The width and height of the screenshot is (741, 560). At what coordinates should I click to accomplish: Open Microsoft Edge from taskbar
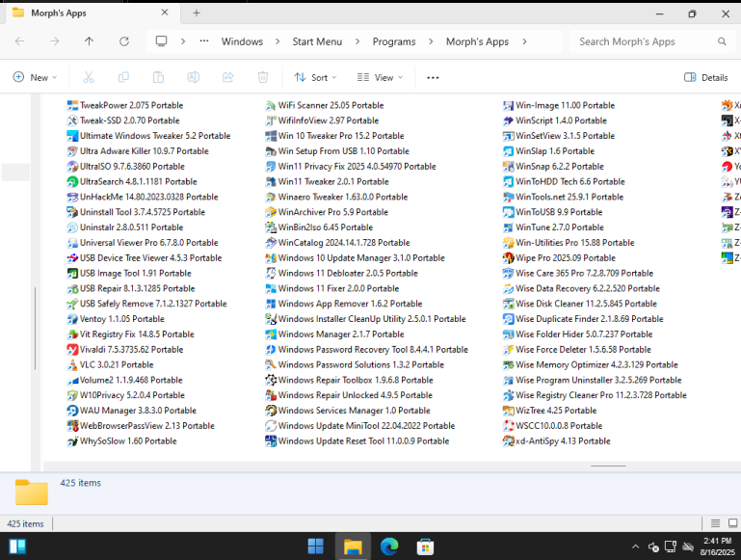coord(389,547)
